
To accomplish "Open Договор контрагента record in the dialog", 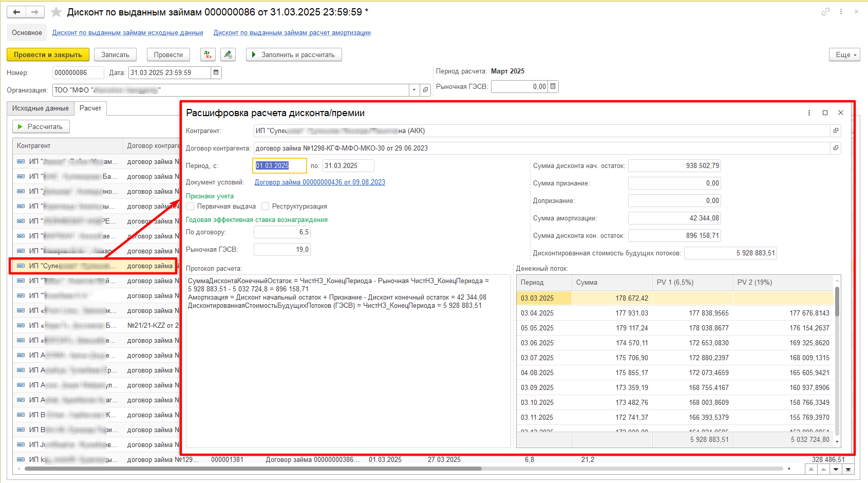I will click(x=836, y=148).
